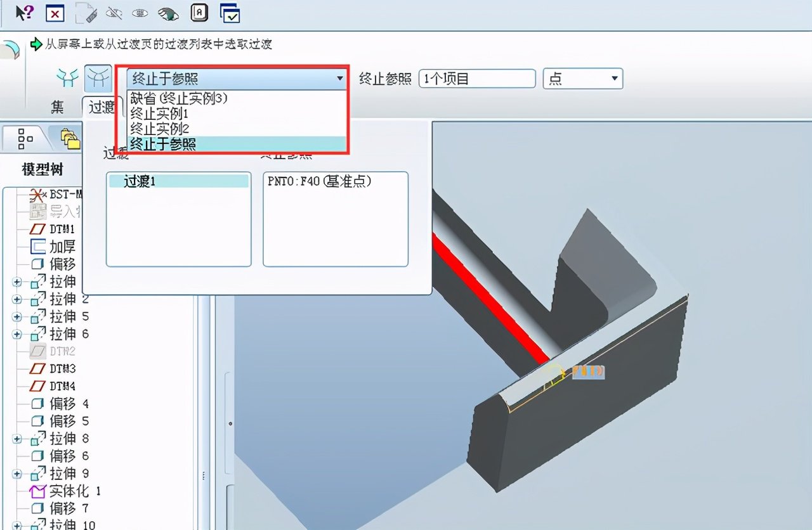Select the 拉伸 6 tree row text
Viewport: 812px width, 530px height.
click(x=69, y=333)
